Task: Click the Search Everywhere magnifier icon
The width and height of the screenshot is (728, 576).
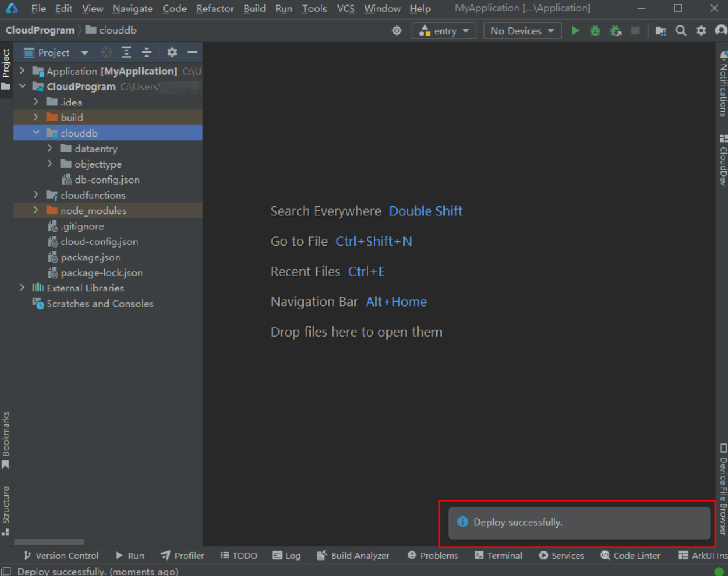Action: (680, 30)
